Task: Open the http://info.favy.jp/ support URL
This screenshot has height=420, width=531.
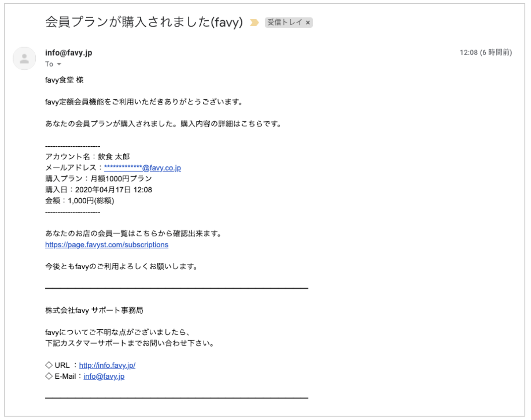Action: [107, 365]
